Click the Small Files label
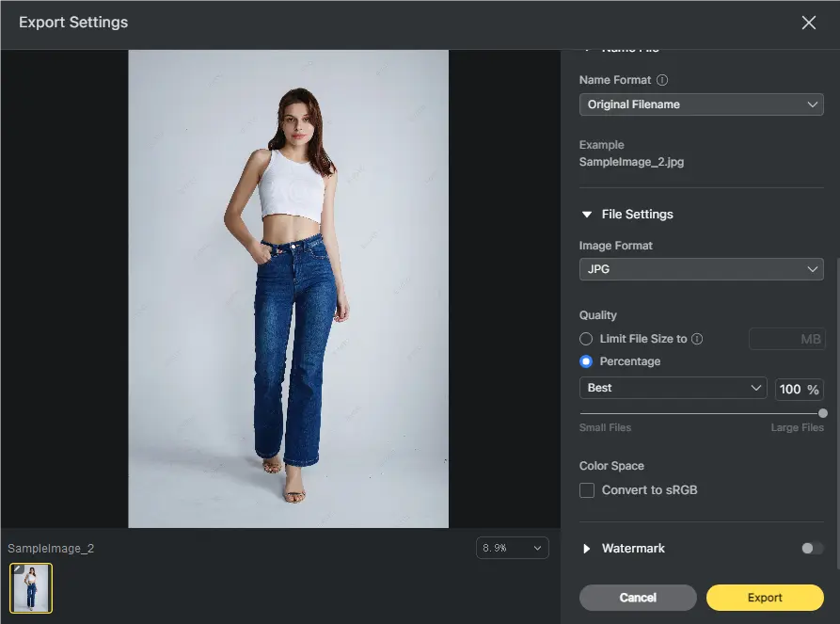840x624 pixels. coord(606,428)
